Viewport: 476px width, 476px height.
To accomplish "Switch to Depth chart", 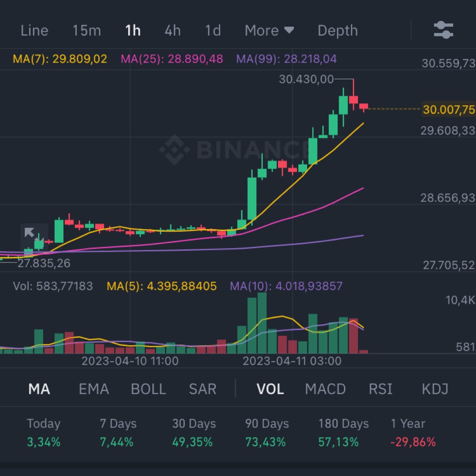I will point(337,30).
